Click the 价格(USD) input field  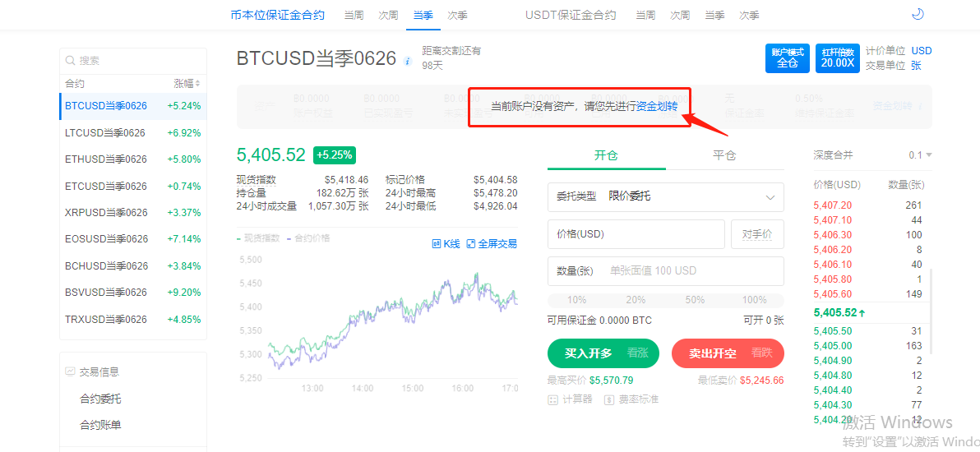[x=636, y=234]
